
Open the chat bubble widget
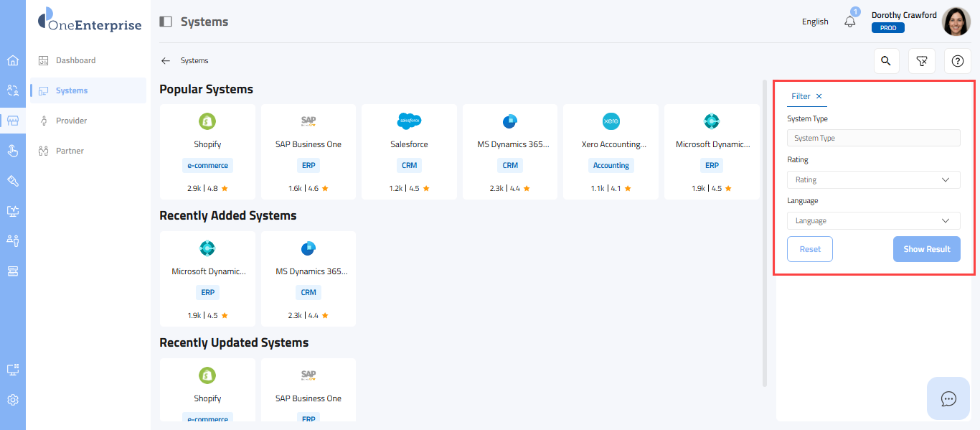(948, 398)
